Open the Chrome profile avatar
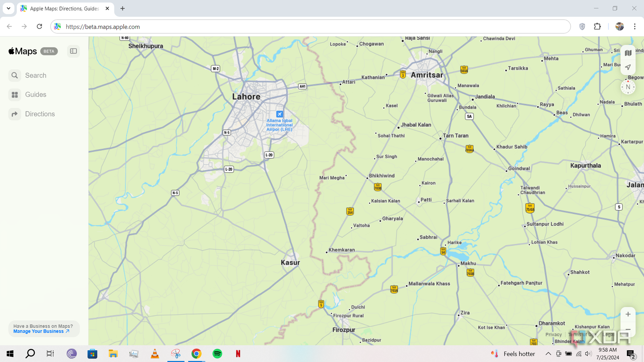The height and width of the screenshot is (362, 644). 619,27
